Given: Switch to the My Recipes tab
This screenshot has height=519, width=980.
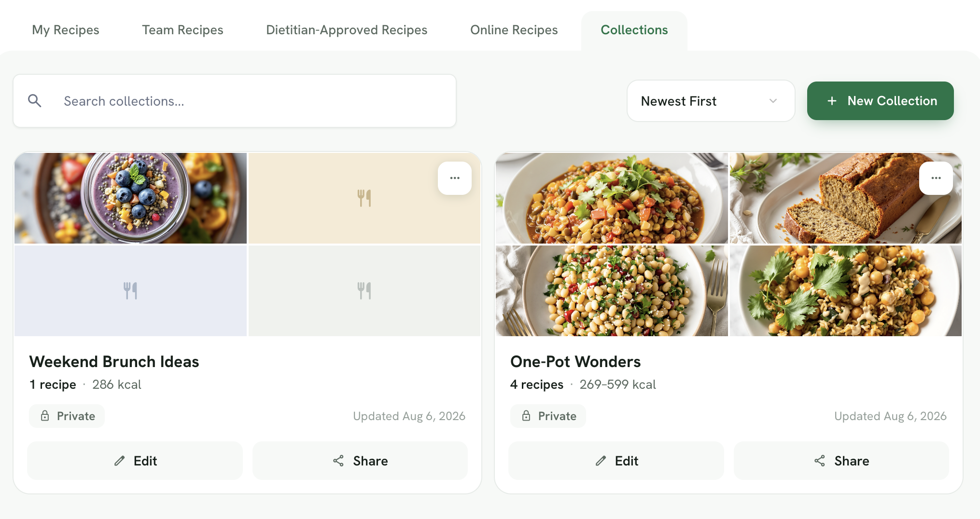Looking at the screenshot, I should point(66,30).
